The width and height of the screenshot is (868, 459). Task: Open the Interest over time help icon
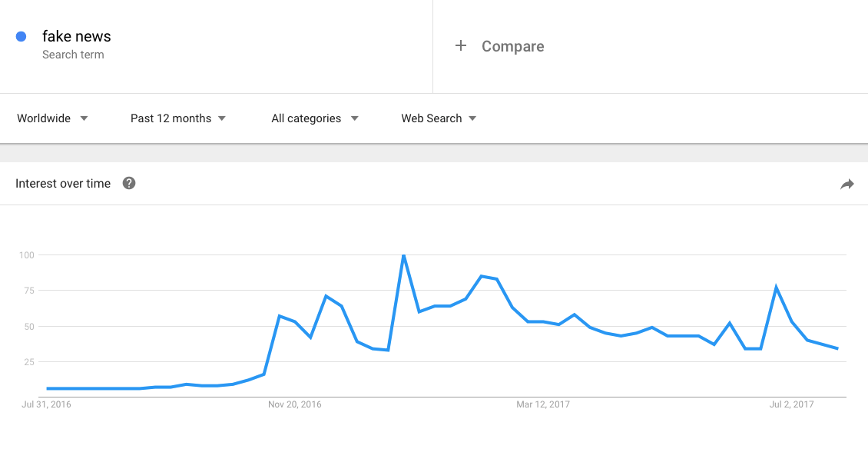click(129, 184)
